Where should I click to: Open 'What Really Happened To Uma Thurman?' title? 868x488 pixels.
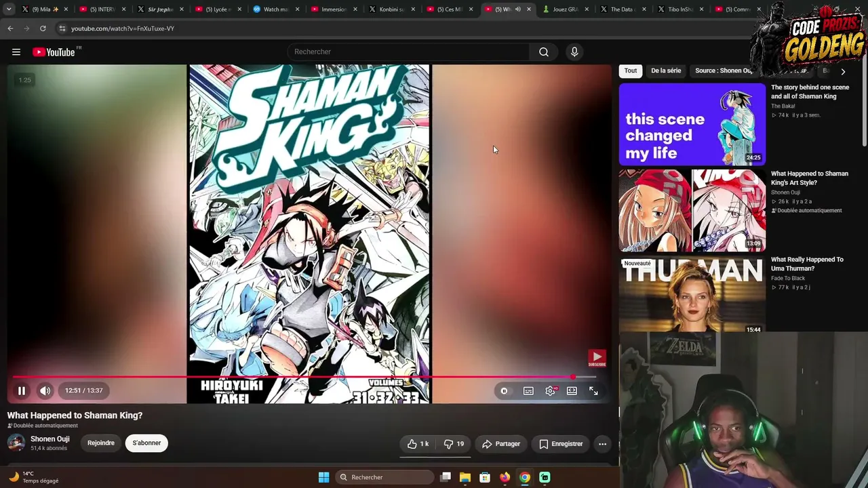coord(807,264)
